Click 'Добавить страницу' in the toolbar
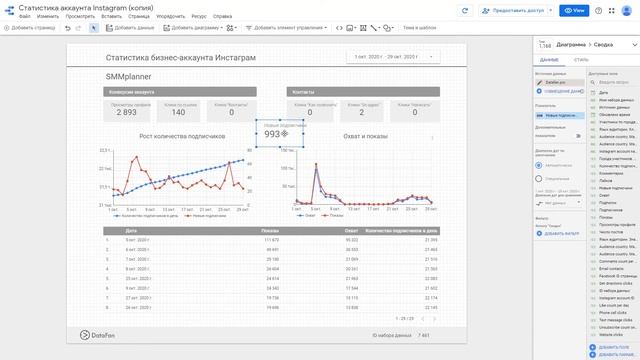The width and height of the screenshot is (640, 360). tap(29, 28)
